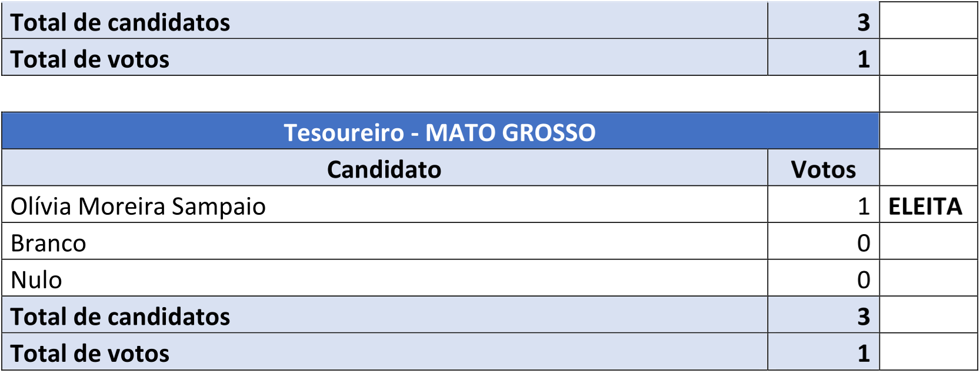The height and width of the screenshot is (373, 980).
Task: Select the "Votos" column header cell
Action: click(x=823, y=169)
